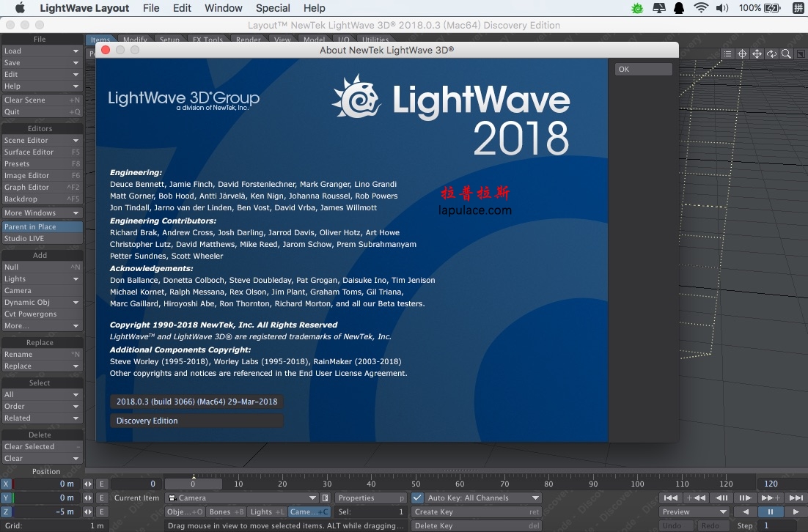Open the Special menu in menu bar
Screen dimensions: 808x532
(x=273, y=8)
